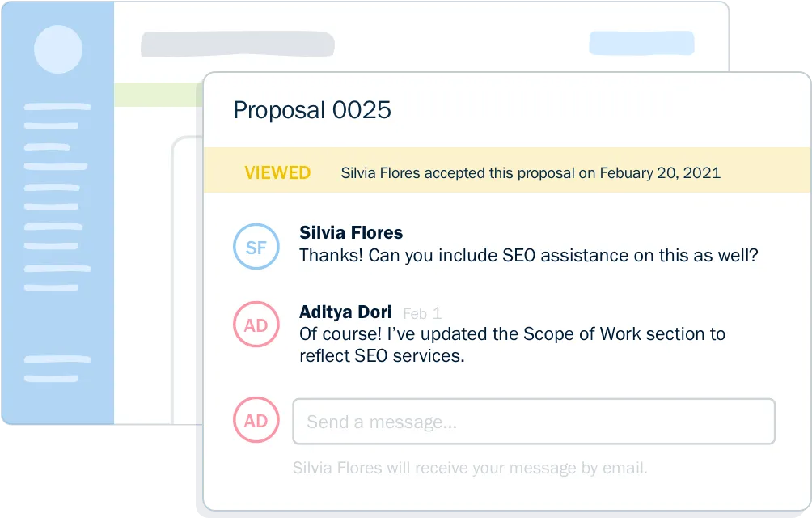
Task: Select the "Proposal 0025" heading
Action: coord(312,110)
